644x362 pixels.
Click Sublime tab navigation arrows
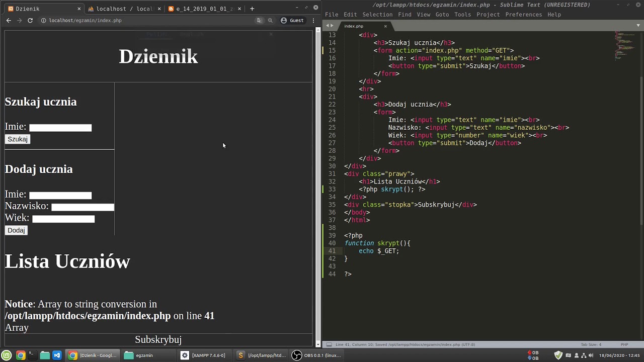(x=329, y=26)
